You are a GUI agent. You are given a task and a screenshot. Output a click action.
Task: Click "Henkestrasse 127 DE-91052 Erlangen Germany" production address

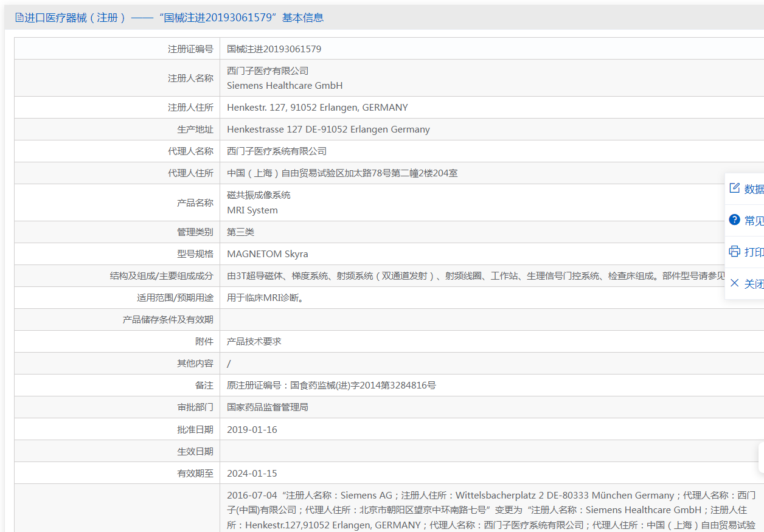(328, 129)
